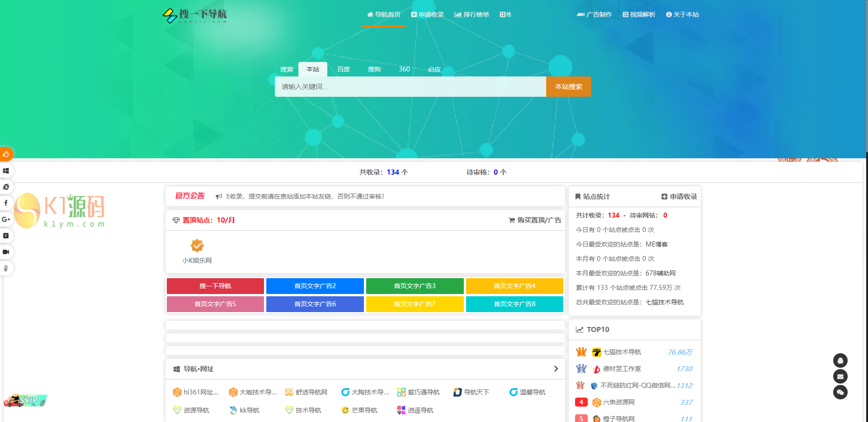This screenshot has height=422, width=868.
Task: Click the green 首页文字广告3 button
Action: 415,286
